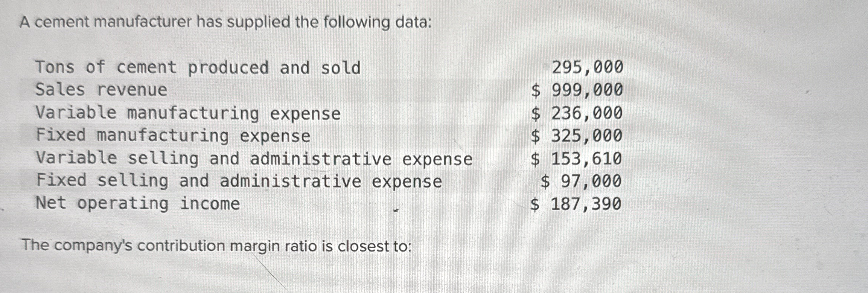Click 'Fixed selling and administrative expense' label
The height and width of the screenshot is (293, 868).
click(x=239, y=181)
